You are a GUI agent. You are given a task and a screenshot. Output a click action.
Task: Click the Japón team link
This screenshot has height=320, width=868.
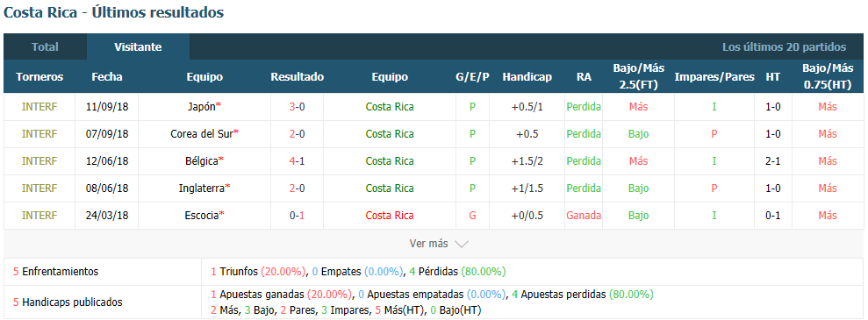[202, 107]
